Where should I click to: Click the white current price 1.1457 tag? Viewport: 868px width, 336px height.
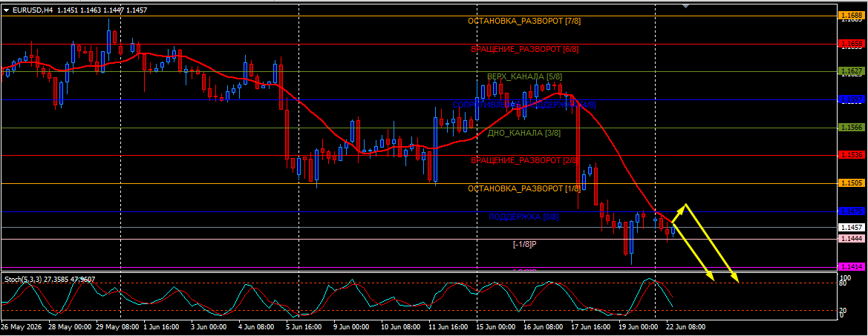click(x=852, y=228)
